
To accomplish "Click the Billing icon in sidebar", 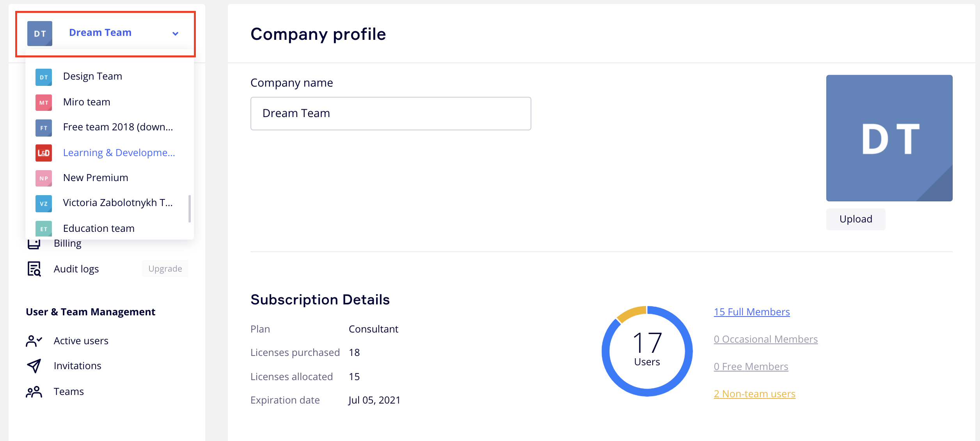I will (x=34, y=245).
